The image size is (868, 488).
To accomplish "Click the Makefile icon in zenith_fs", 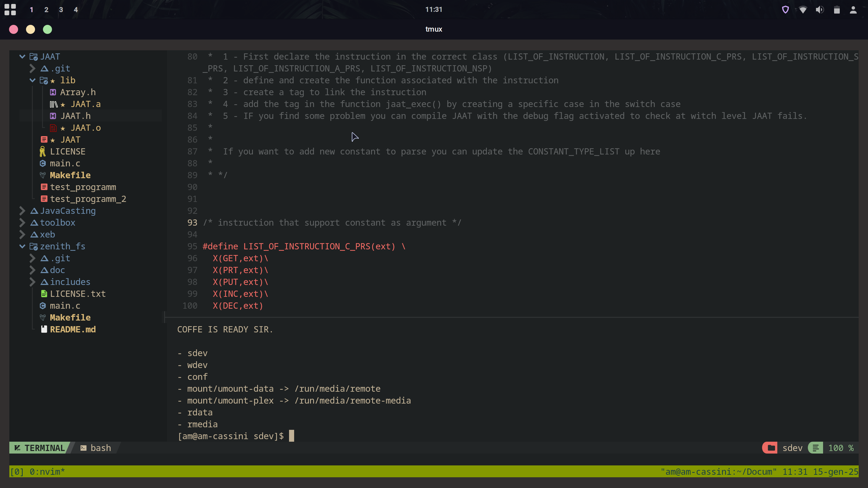I will (43, 318).
